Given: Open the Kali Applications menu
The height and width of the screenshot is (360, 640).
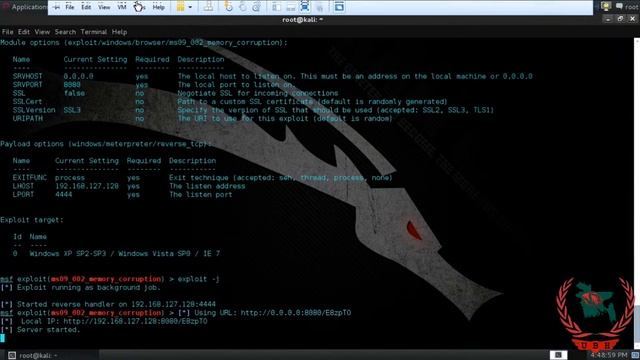Looking at the screenshot, I should (24, 7).
